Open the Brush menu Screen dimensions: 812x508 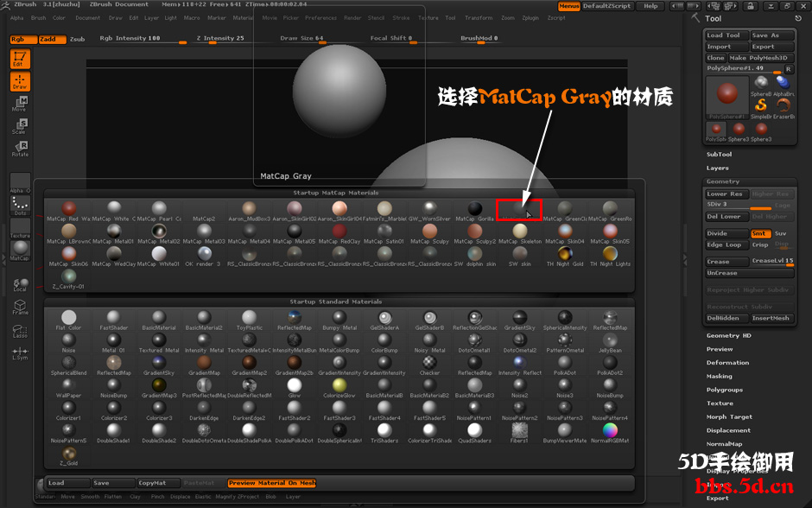[x=38, y=17]
